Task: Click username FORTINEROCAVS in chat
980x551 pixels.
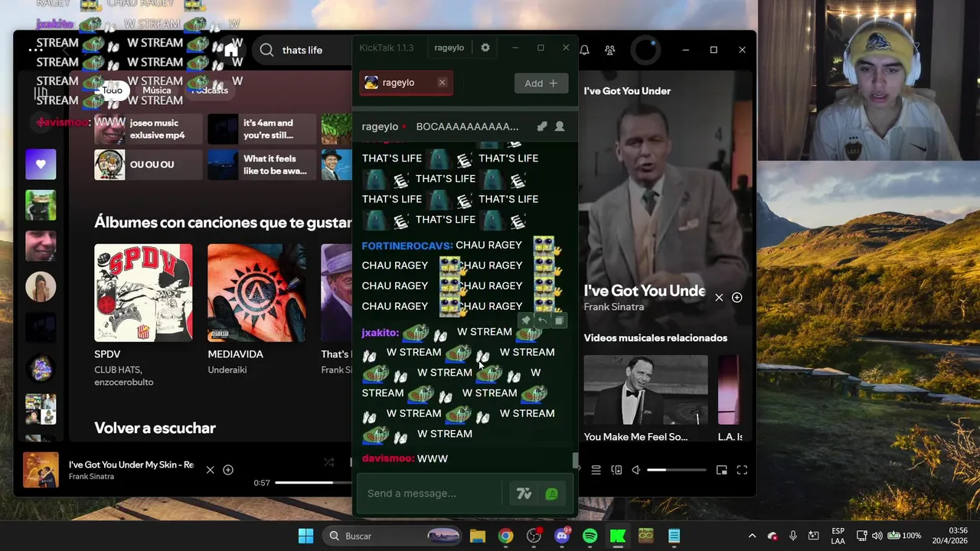Action: pos(407,246)
